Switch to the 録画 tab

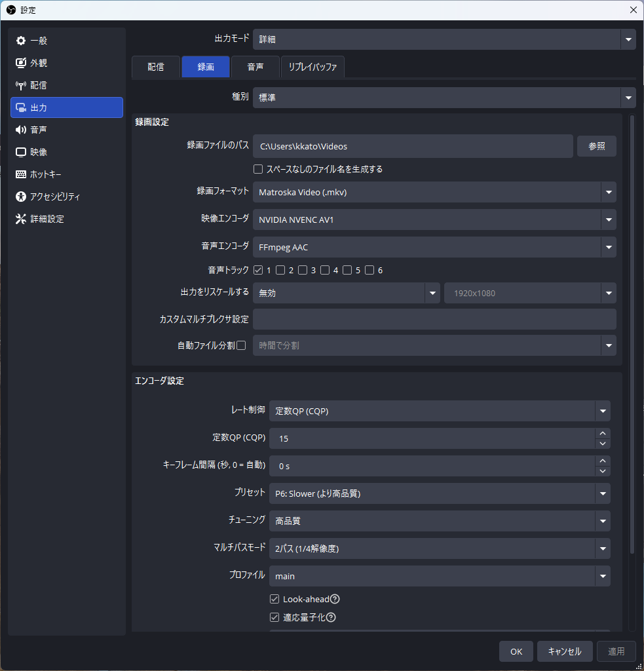point(206,67)
